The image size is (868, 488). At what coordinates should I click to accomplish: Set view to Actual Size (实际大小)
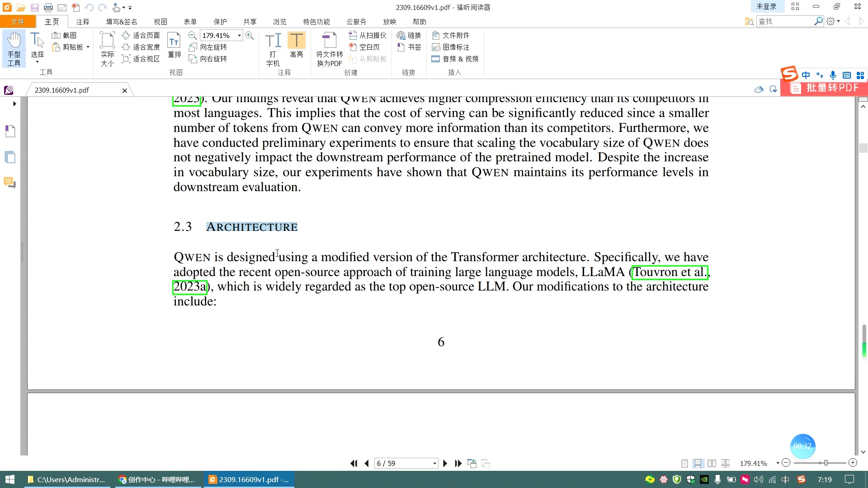click(x=108, y=49)
